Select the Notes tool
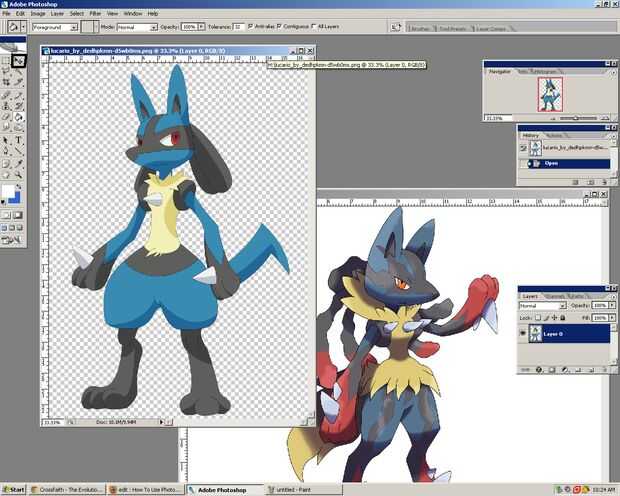The image size is (620, 496). (6, 164)
